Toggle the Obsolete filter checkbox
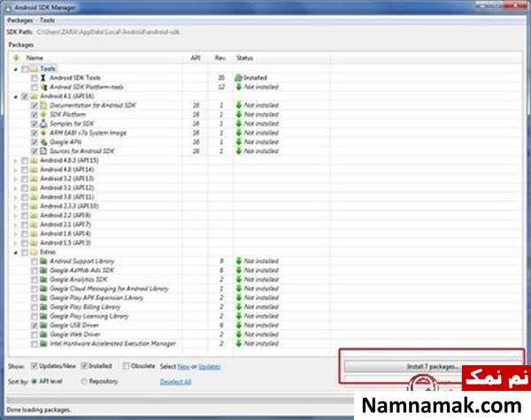The height and width of the screenshot is (420, 531). (126, 366)
